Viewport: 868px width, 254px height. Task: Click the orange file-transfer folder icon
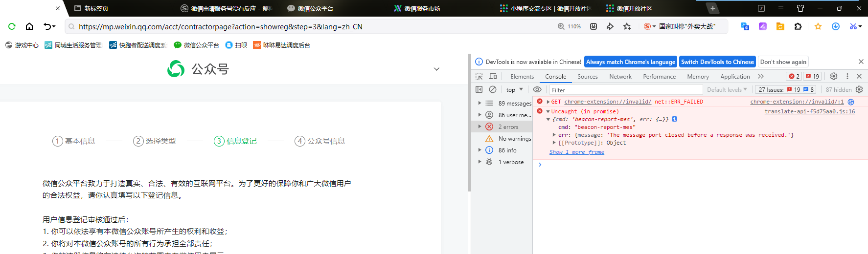tap(780, 26)
